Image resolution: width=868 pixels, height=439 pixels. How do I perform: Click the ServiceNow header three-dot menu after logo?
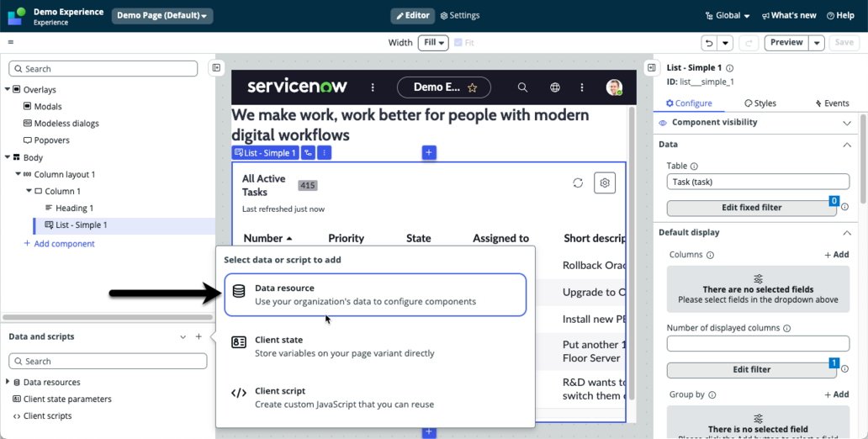tap(373, 87)
